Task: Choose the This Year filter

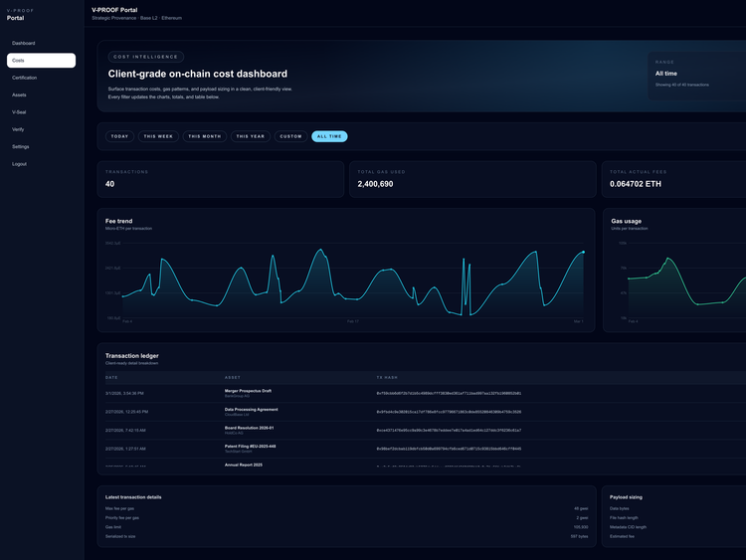Action: [x=251, y=136]
